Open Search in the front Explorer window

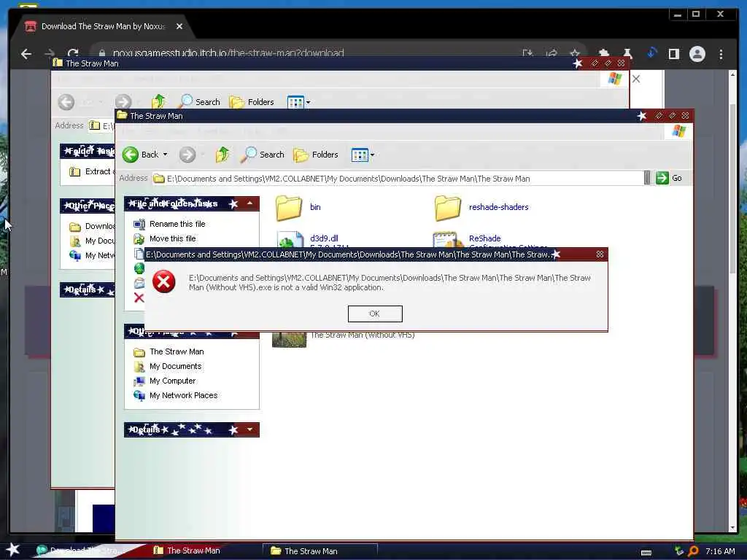pos(262,155)
